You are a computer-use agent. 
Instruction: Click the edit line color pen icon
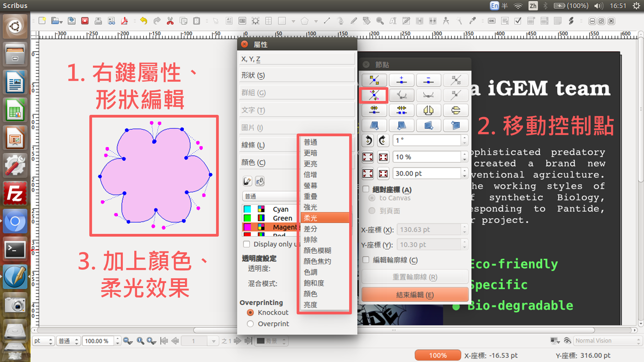tap(247, 181)
